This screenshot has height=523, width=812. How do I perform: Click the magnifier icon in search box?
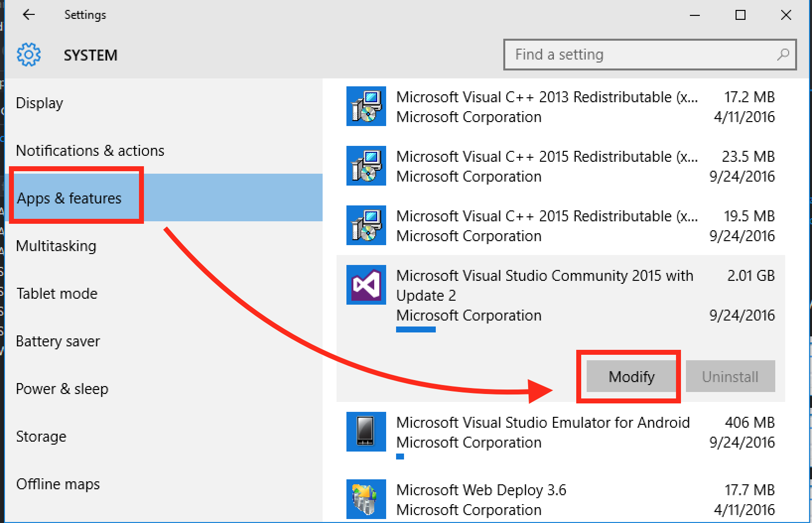[x=783, y=54]
